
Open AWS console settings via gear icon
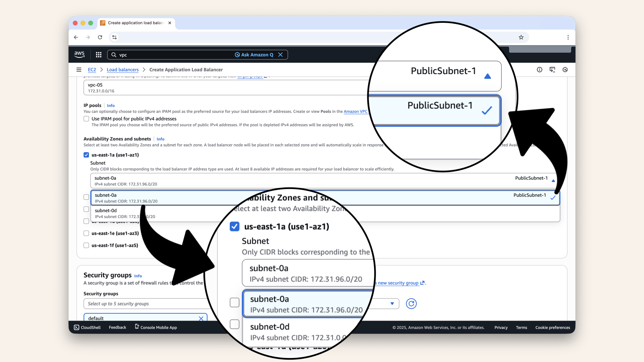tap(565, 70)
